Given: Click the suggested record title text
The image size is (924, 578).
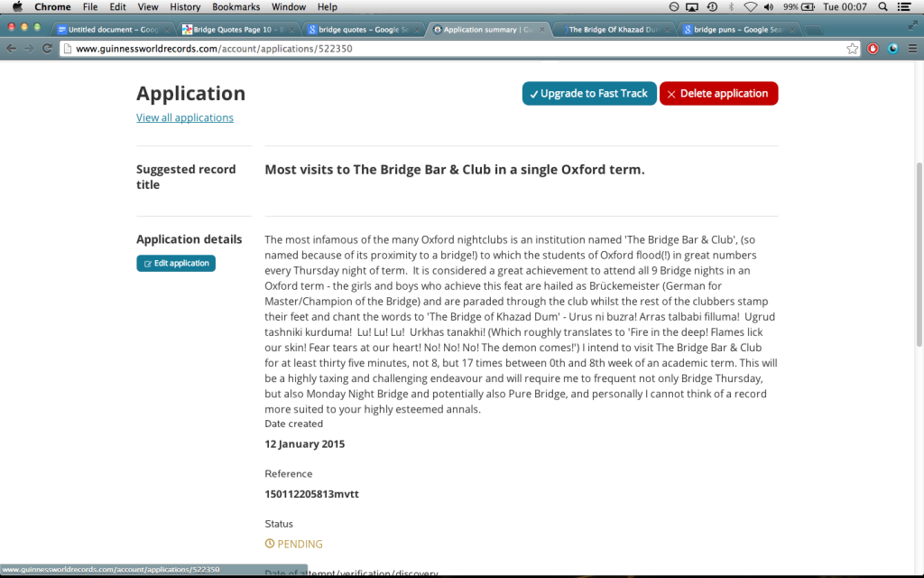Looking at the screenshot, I should (x=455, y=169).
